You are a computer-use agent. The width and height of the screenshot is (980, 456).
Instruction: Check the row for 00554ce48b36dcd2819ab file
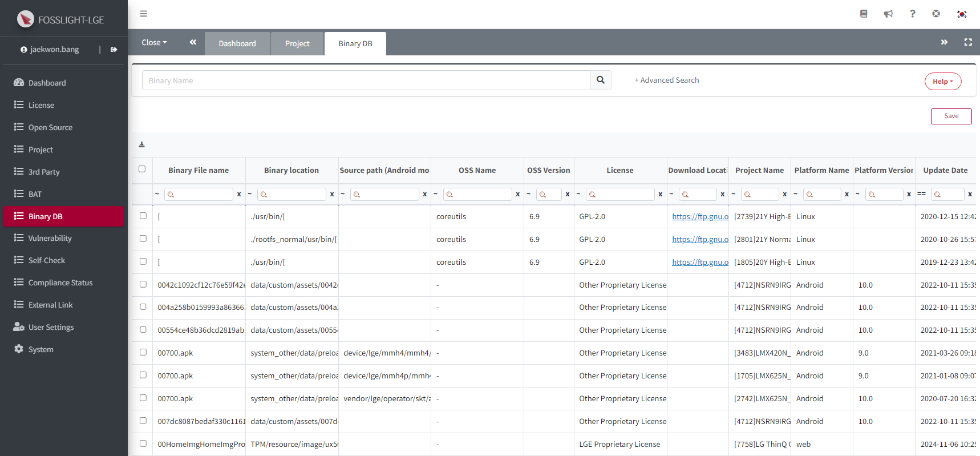(143, 330)
